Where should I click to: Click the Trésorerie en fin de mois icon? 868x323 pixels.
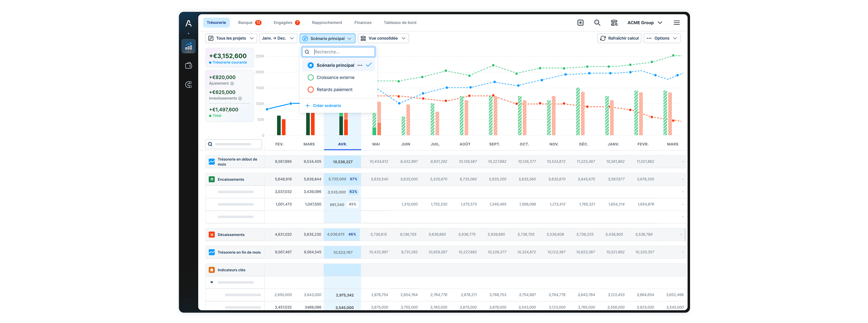pyautogui.click(x=211, y=252)
